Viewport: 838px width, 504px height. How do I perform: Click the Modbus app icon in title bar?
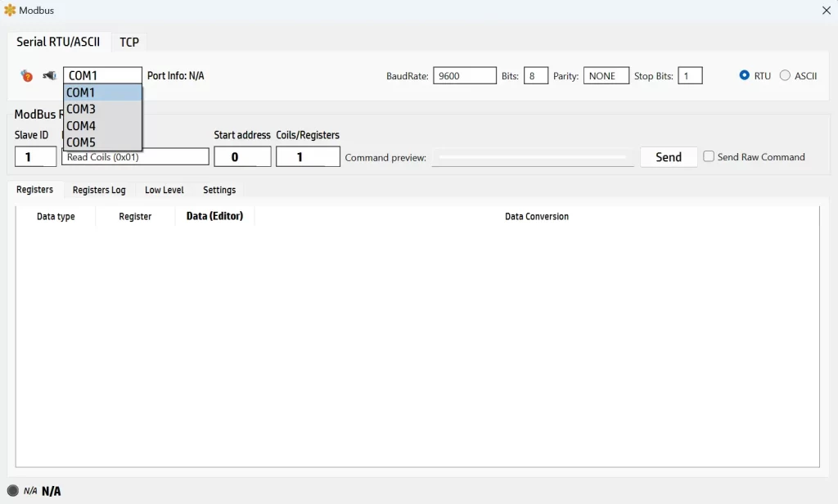pyautogui.click(x=10, y=10)
